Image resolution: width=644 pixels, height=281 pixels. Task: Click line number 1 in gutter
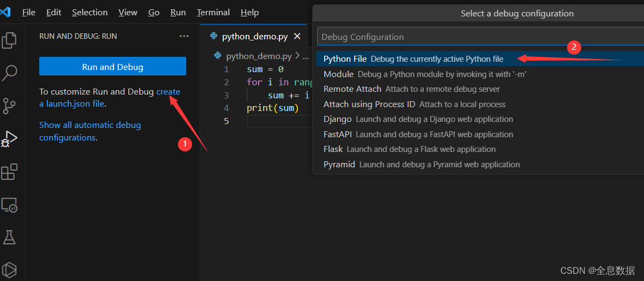226,69
